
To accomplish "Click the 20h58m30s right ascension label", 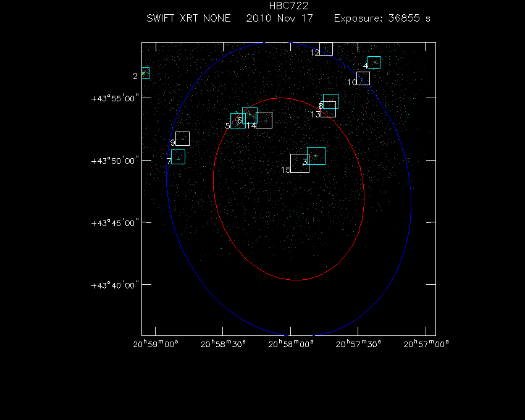I will tap(223, 344).
